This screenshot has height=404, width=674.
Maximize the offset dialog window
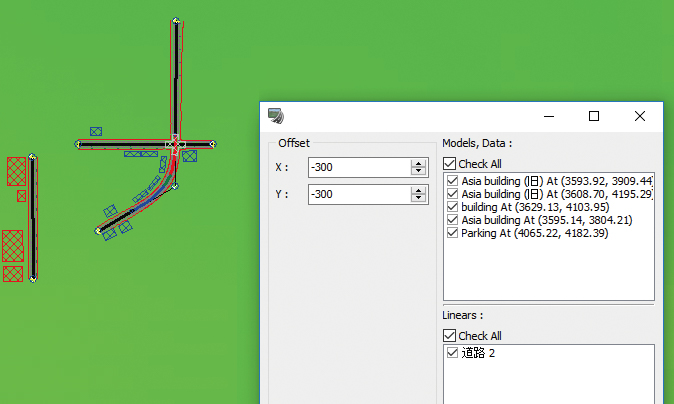pyautogui.click(x=594, y=116)
